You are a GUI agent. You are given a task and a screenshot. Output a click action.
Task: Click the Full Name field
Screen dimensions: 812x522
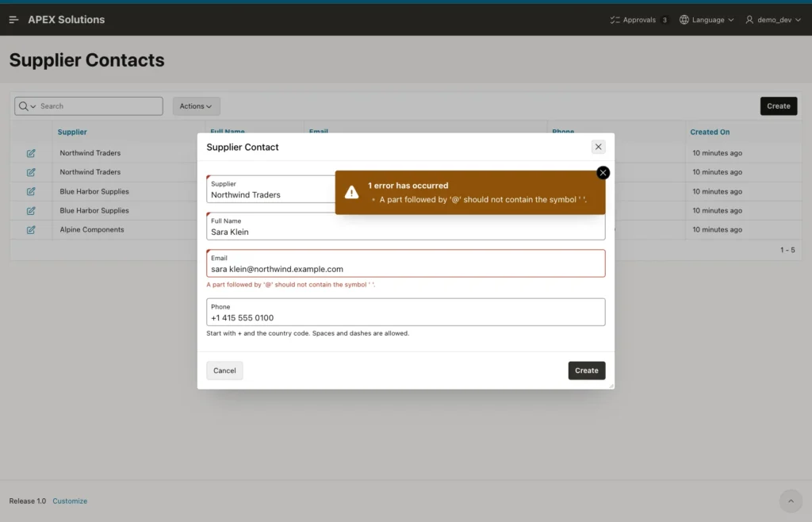405,226
